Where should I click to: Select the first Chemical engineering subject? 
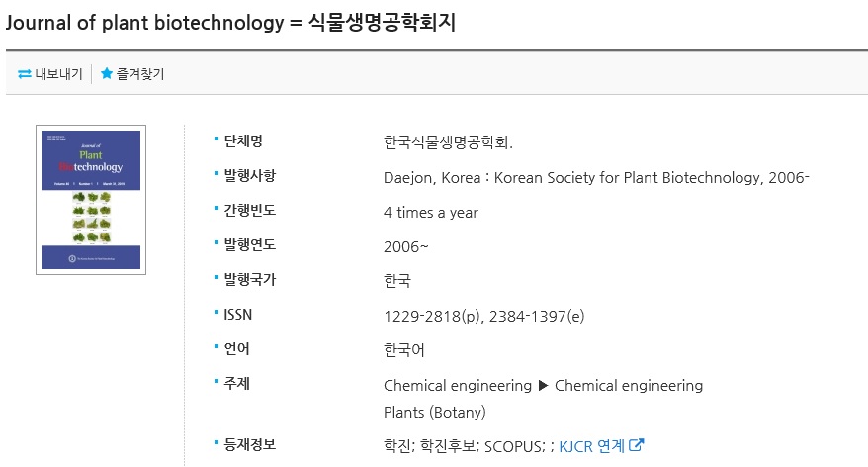(457, 385)
